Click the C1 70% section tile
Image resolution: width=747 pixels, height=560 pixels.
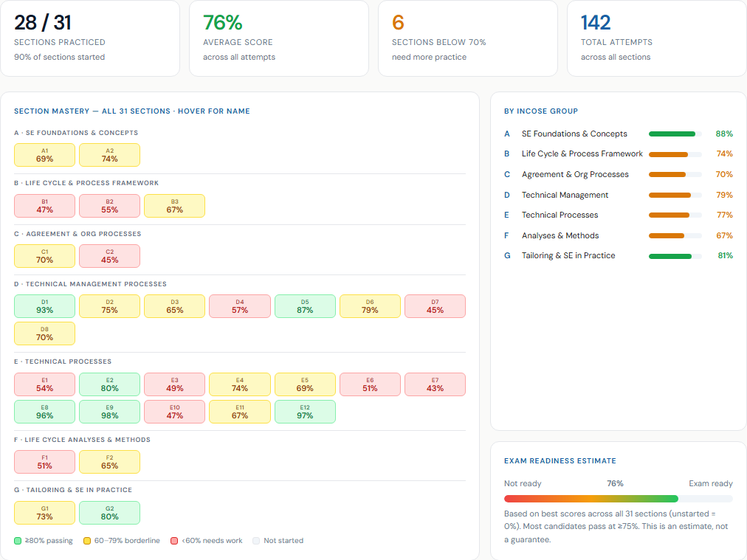click(x=45, y=256)
